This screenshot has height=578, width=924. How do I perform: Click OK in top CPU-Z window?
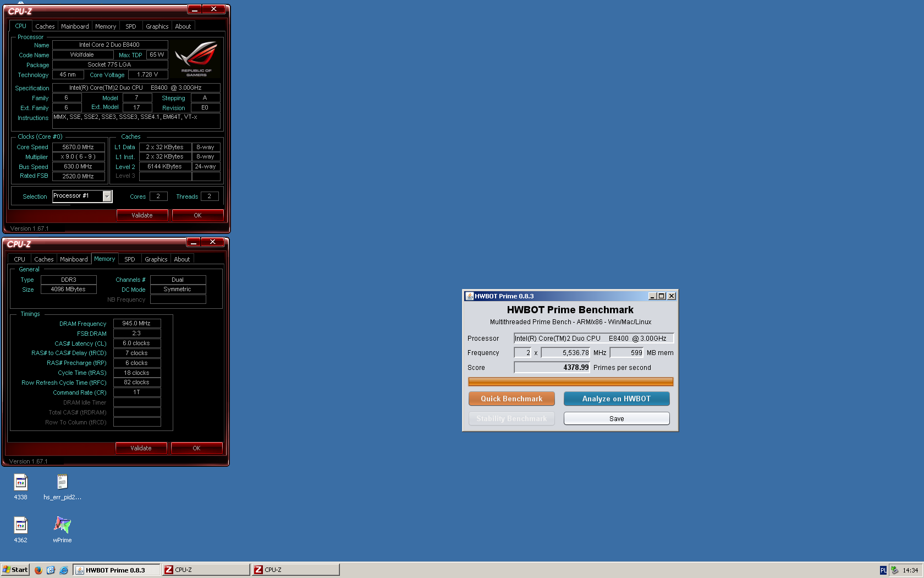197,215
